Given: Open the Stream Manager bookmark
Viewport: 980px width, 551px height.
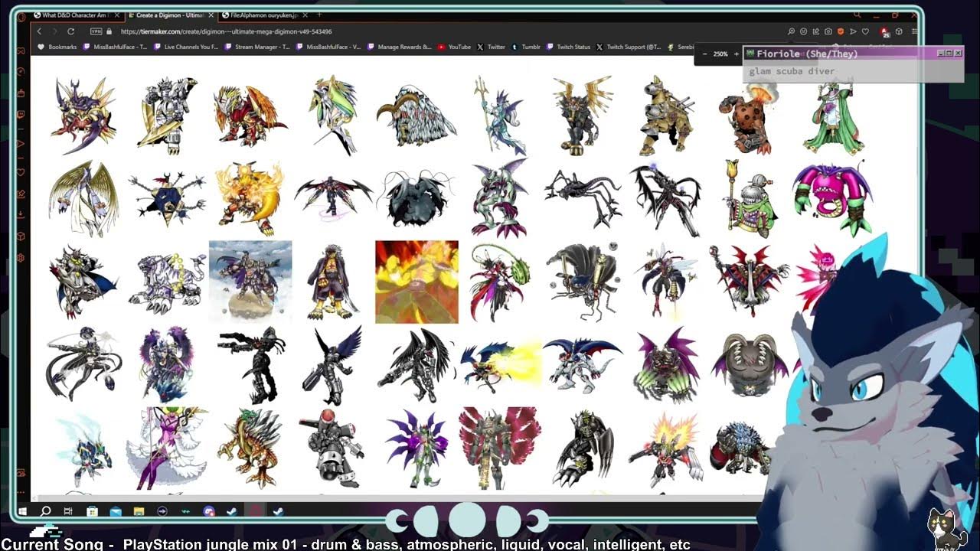Looking at the screenshot, I should tap(256, 47).
